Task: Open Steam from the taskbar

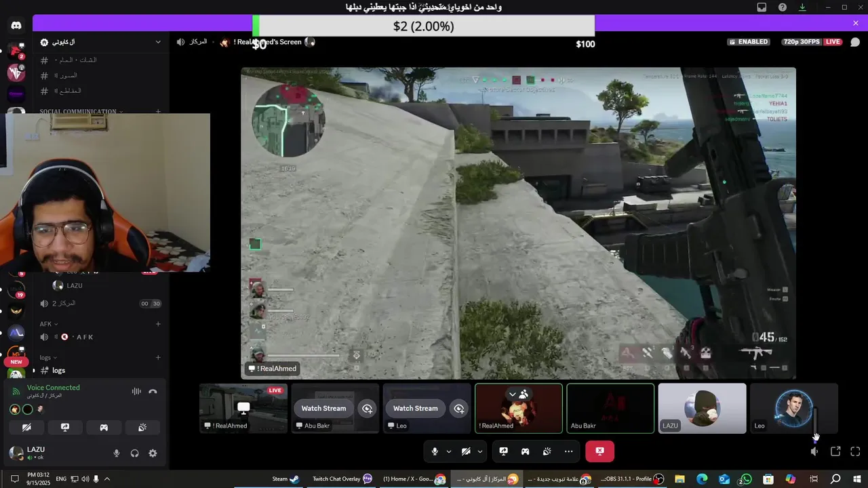Action: pos(286,479)
